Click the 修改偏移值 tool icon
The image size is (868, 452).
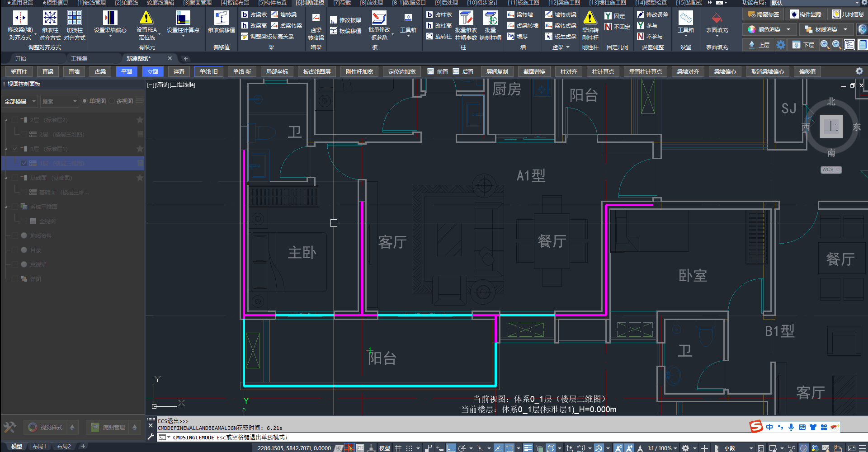221,18
